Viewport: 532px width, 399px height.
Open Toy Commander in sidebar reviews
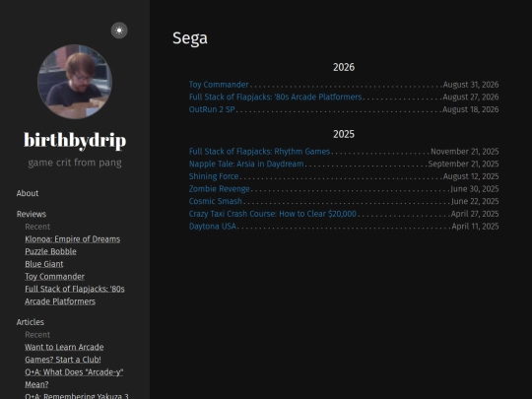click(x=54, y=277)
